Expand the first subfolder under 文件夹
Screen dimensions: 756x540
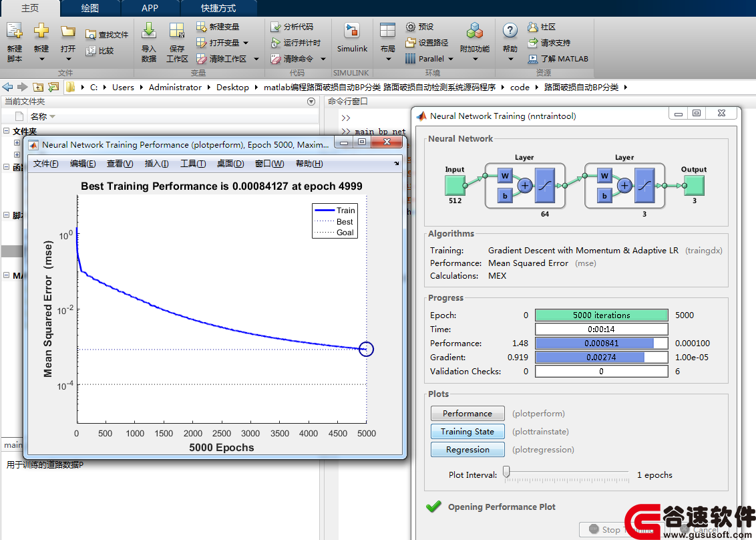(17, 142)
